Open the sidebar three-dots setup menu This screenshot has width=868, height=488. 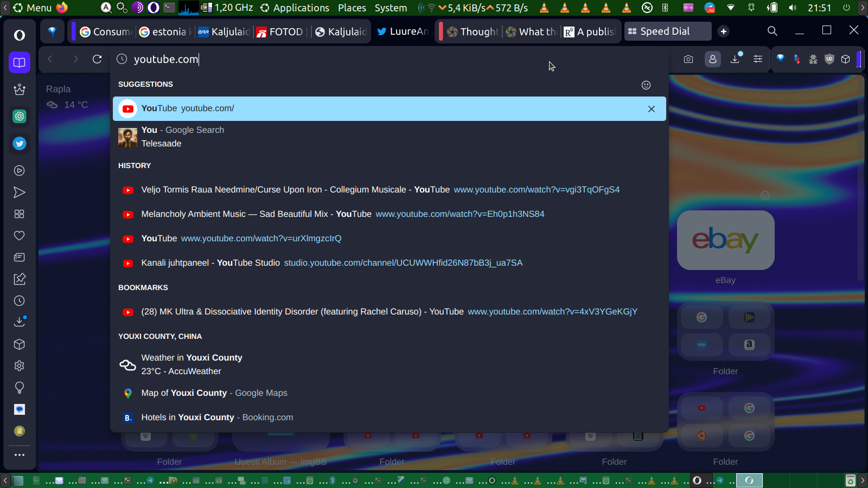(20, 455)
